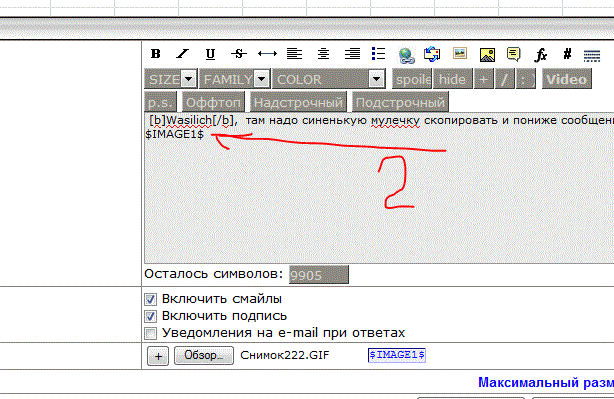The image size is (614, 399).
Task: Click the Video button
Action: pyautogui.click(x=567, y=79)
